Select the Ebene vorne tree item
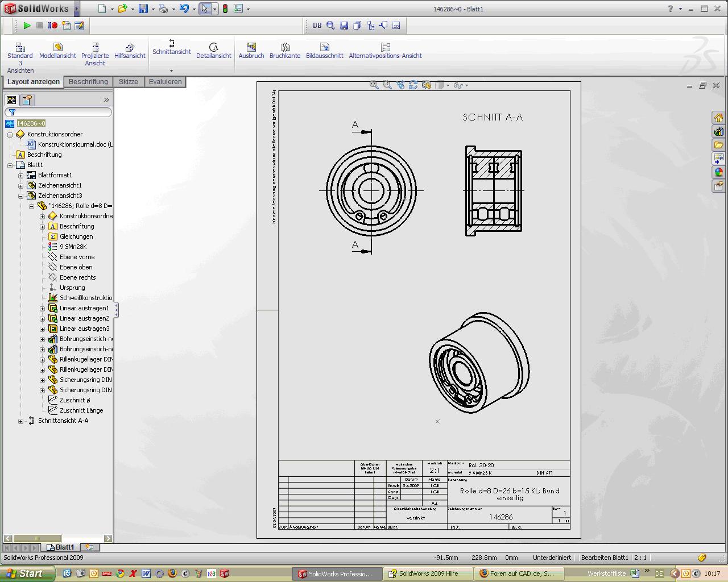 tap(77, 257)
